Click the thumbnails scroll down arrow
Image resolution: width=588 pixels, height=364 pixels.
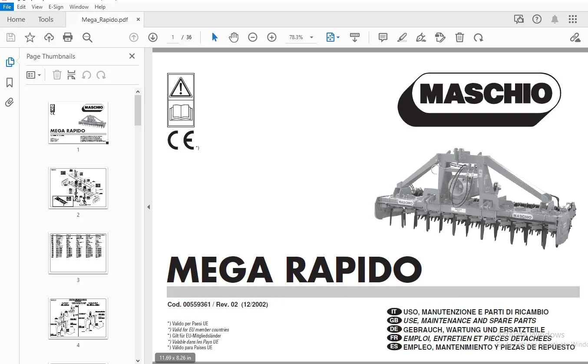point(138,361)
